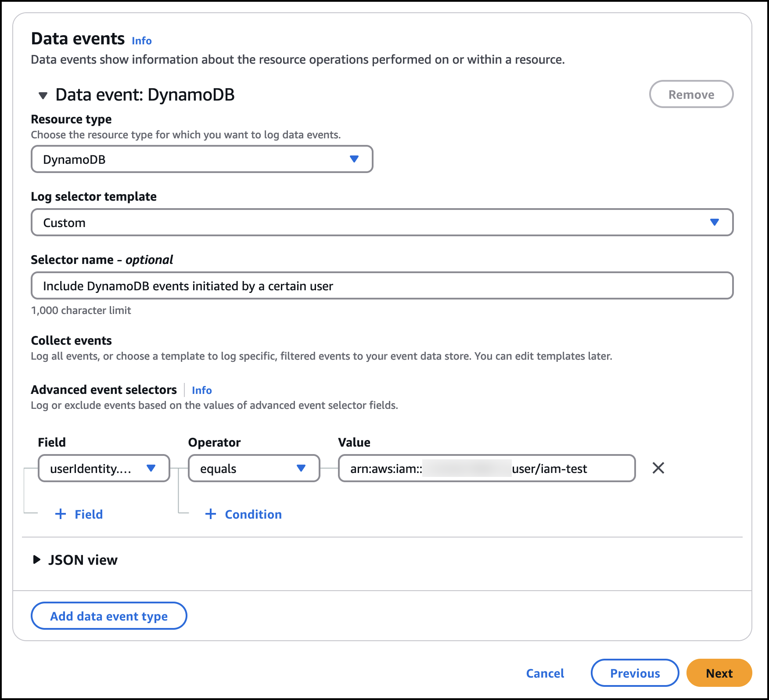The width and height of the screenshot is (769, 700).
Task: Open Info link beside Data events
Action: coord(142,41)
